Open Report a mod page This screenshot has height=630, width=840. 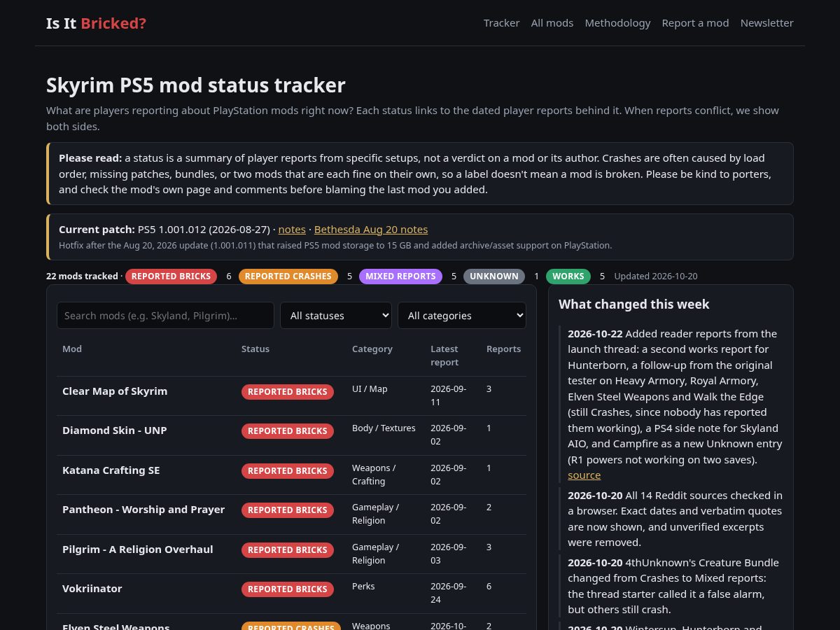tap(695, 23)
